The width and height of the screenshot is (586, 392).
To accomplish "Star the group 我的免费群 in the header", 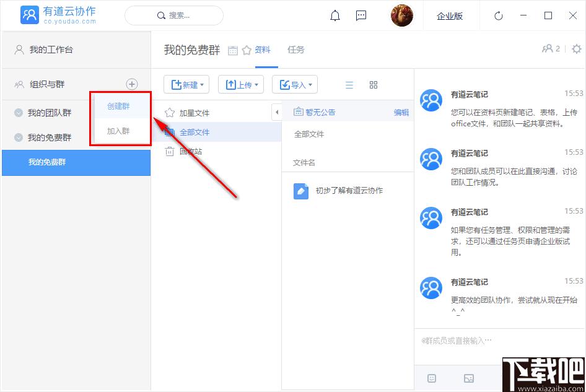I will [247, 50].
